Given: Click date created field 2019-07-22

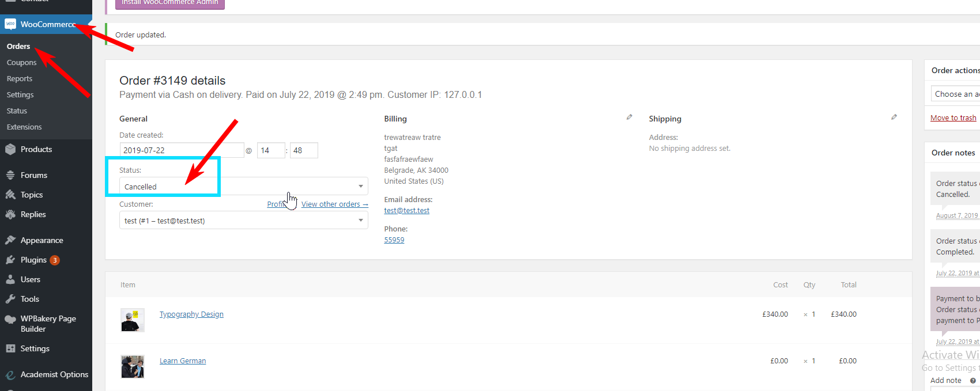Looking at the screenshot, I should pyautogui.click(x=182, y=150).
